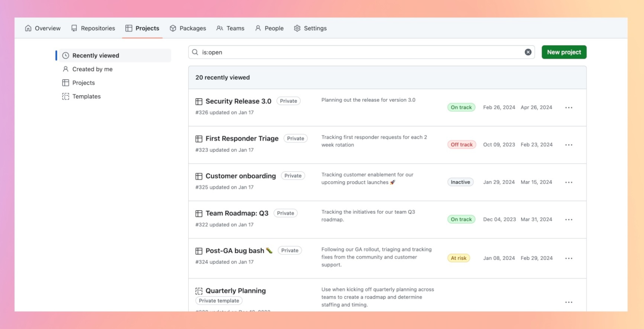Click the Private label on Customer onboarding
This screenshot has height=329, width=644.
click(x=293, y=176)
